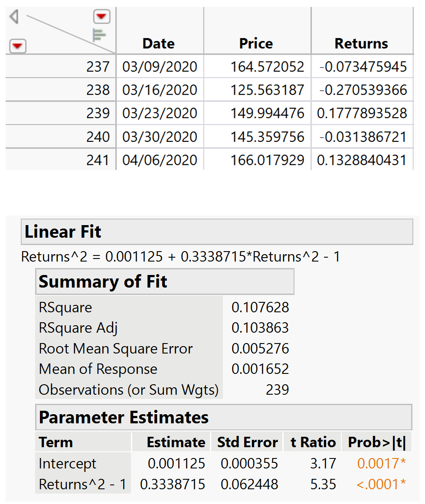Click the Std Error column header
The height and width of the screenshot is (504, 425).
tap(248, 442)
